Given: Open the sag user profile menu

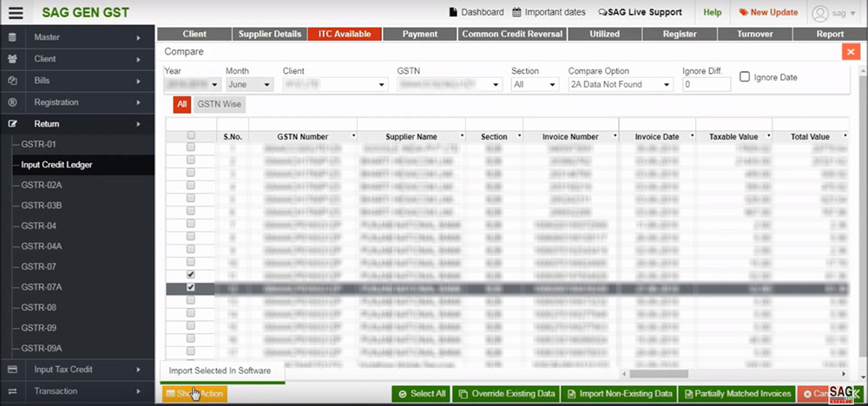Looking at the screenshot, I should pyautogui.click(x=833, y=13).
